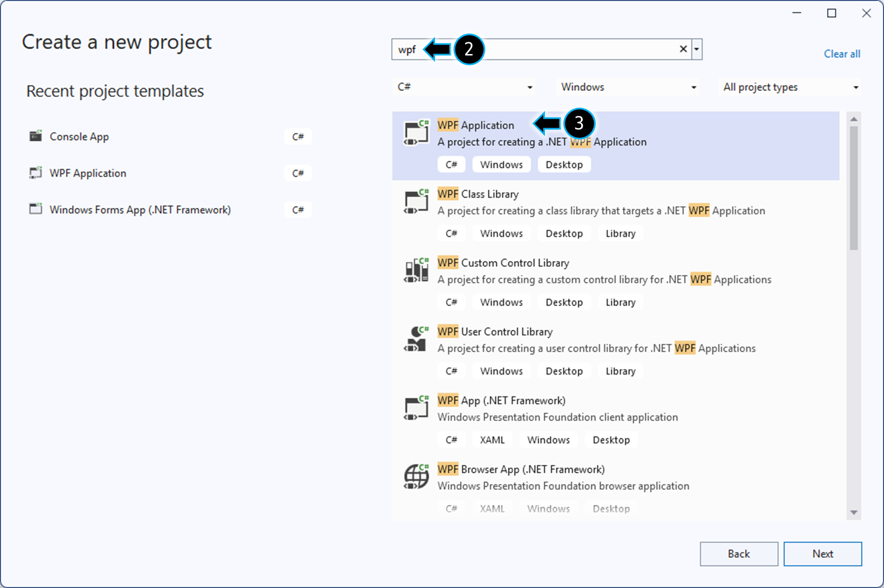The height and width of the screenshot is (588, 884).
Task: Choose Console App from recent templates
Action: point(170,137)
